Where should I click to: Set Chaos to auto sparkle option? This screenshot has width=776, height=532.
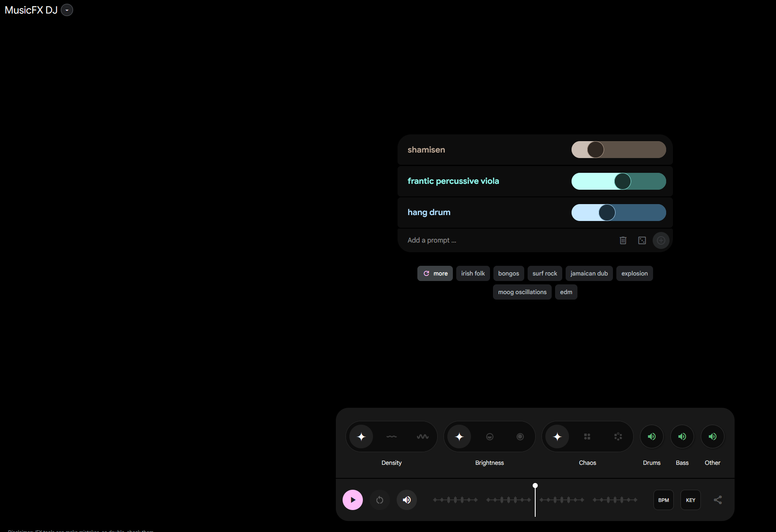point(557,437)
